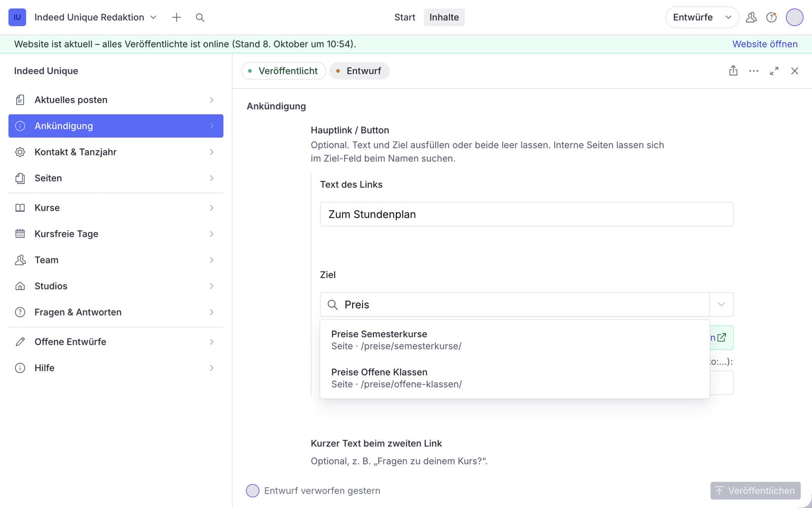Image resolution: width=812 pixels, height=508 pixels.
Task: Click into the Text des Links field
Action: (x=526, y=214)
